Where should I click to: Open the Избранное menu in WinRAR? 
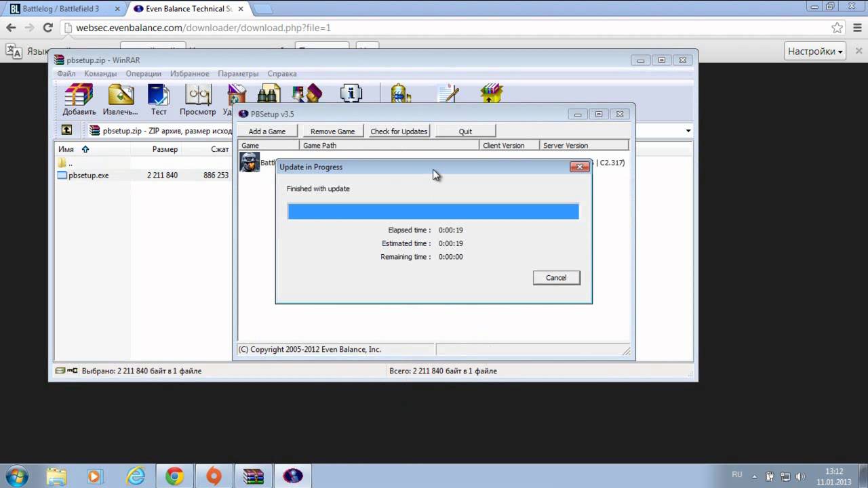190,73
